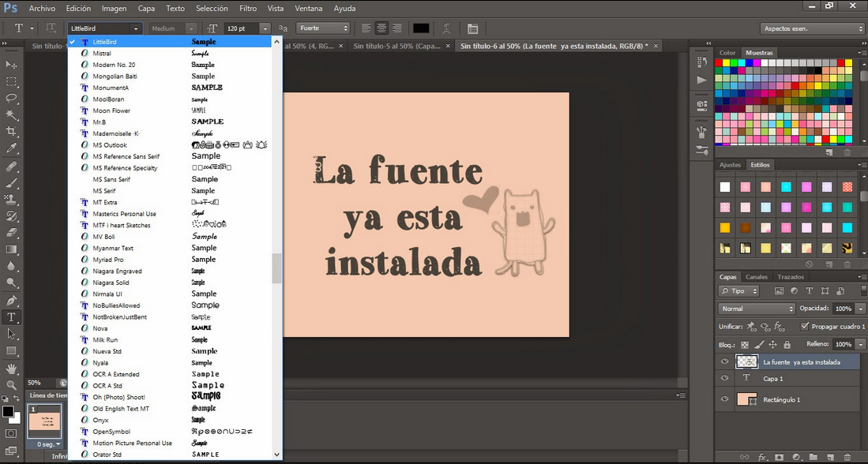This screenshot has height=464, width=868.
Task: Click the Delete layer trash icon
Action: (x=847, y=456)
